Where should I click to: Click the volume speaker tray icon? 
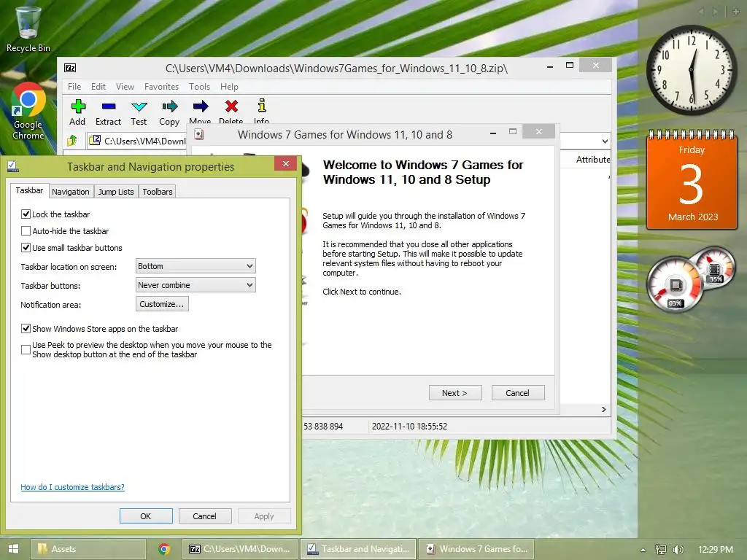click(x=678, y=550)
